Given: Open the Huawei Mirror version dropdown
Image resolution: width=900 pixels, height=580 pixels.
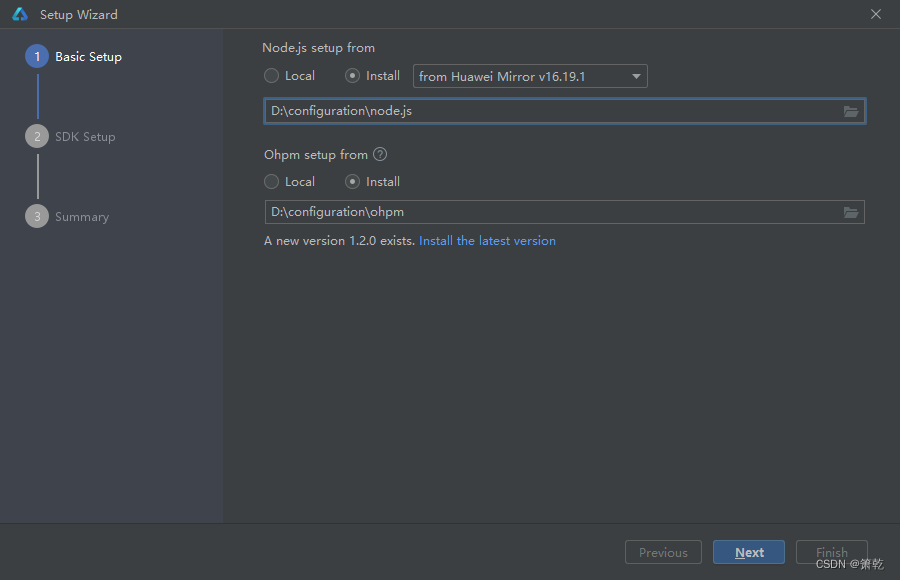Looking at the screenshot, I should 530,76.
